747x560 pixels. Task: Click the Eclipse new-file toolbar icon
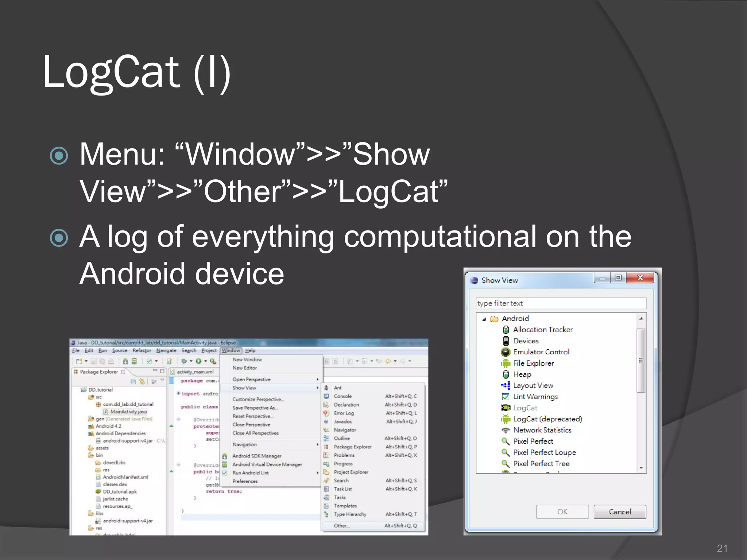79,361
